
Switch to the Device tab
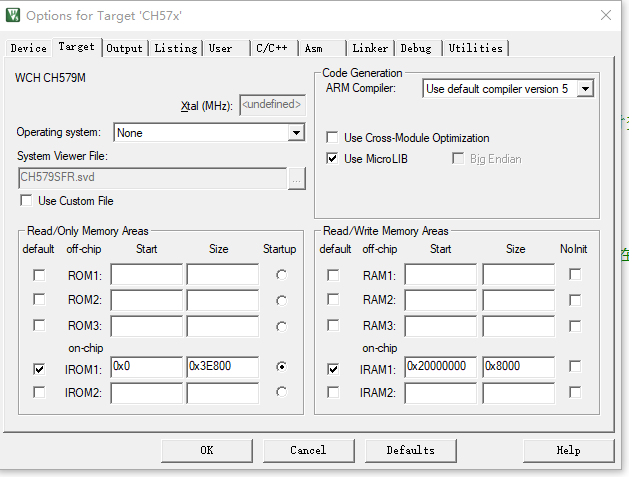(x=28, y=48)
